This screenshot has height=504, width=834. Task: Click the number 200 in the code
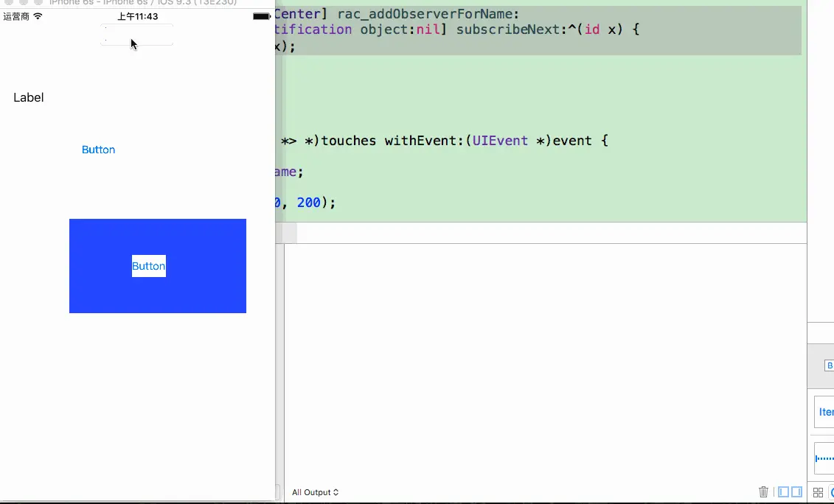(308, 203)
